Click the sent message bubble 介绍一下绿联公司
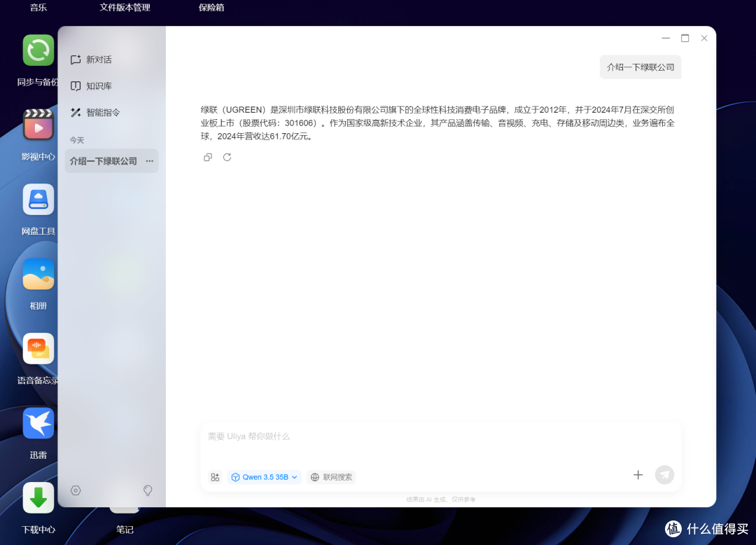The width and height of the screenshot is (756, 545). click(640, 67)
